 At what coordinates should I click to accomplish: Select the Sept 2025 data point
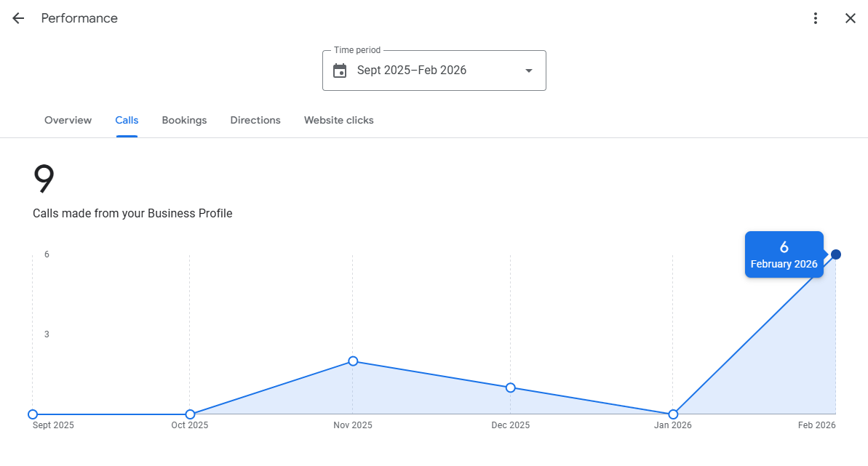[x=32, y=414]
